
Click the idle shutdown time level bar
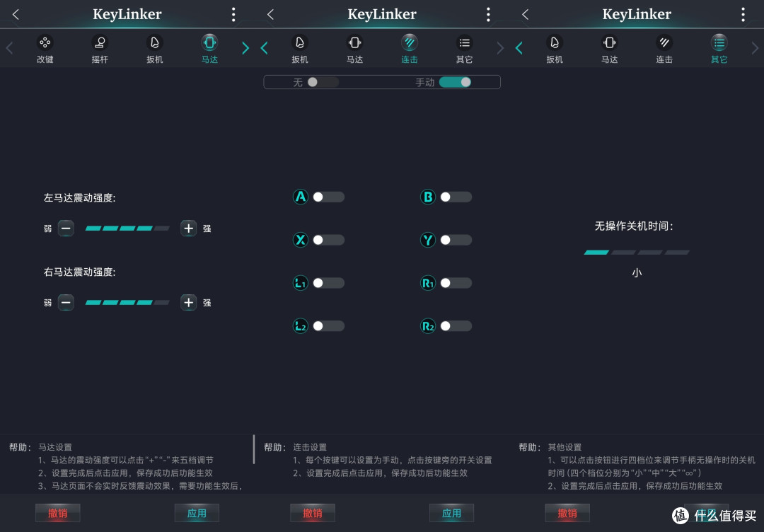(637, 253)
